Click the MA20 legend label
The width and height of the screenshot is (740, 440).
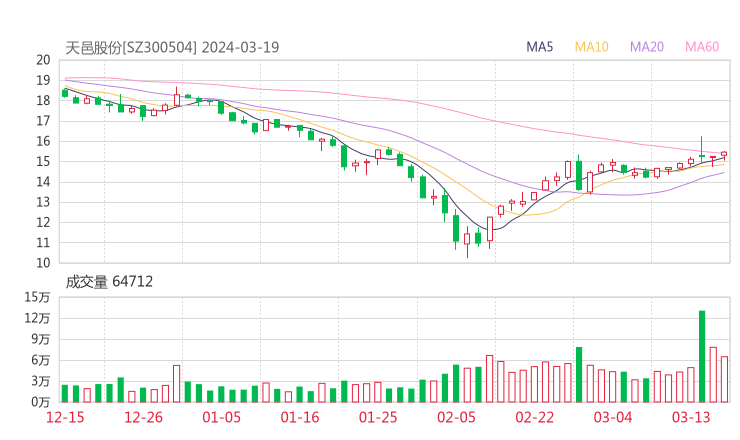pyautogui.click(x=647, y=47)
